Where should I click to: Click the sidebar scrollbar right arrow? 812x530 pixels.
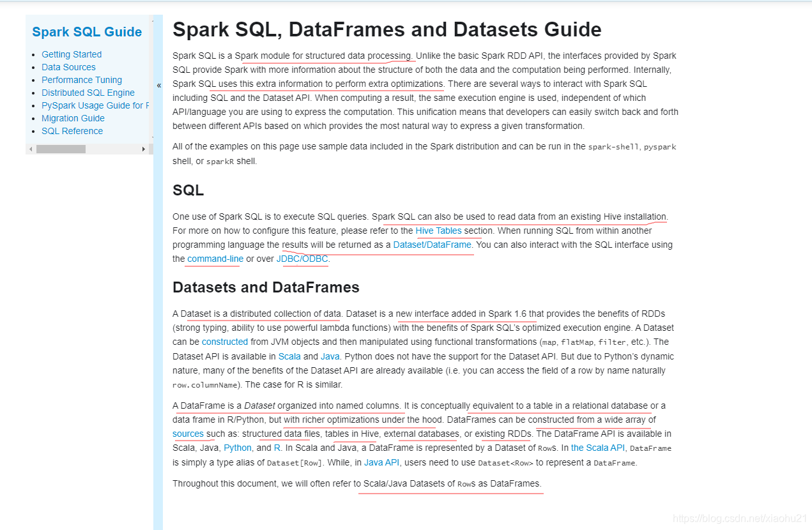(x=144, y=149)
